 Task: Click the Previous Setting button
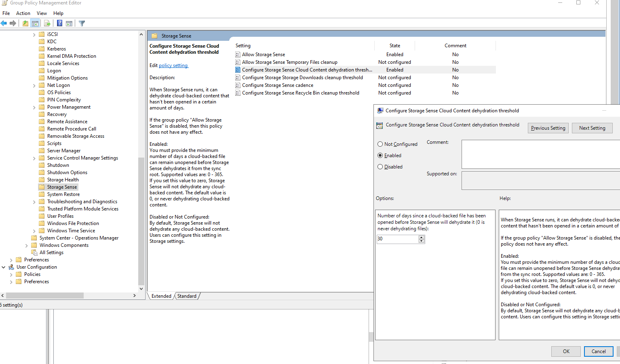pyautogui.click(x=548, y=128)
